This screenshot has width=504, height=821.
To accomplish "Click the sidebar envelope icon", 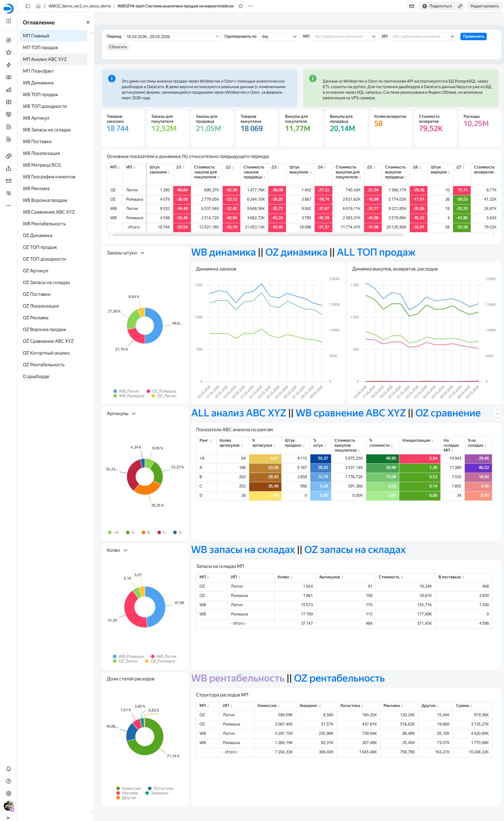I will (9, 181).
